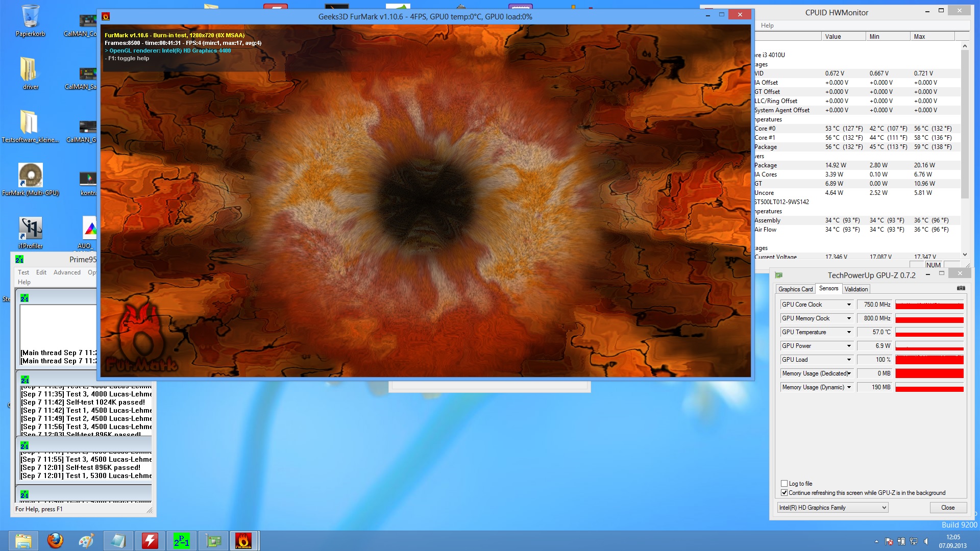The height and width of the screenshot is (551, 980).
Task: Open Firefox from the taskbar
Action: [x=55, y=541]
